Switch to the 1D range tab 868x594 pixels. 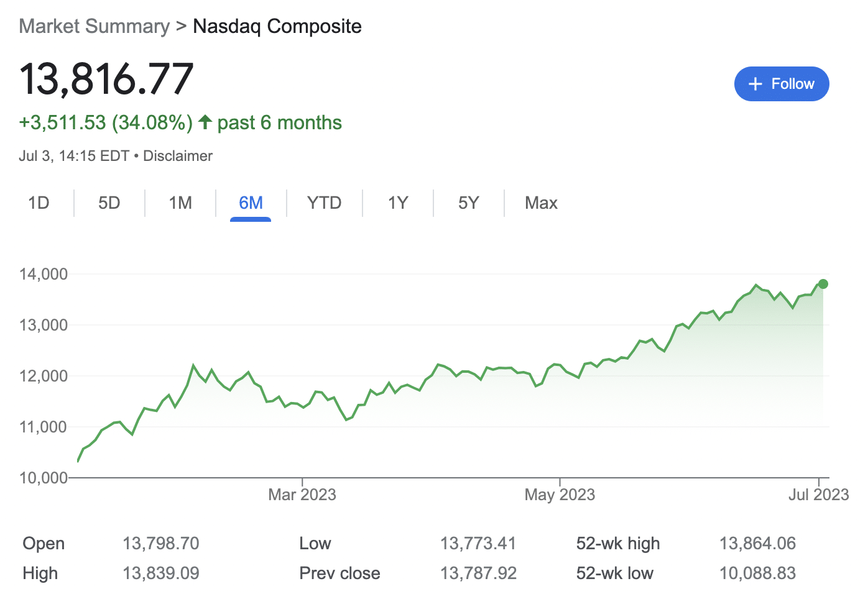point(39,203)
